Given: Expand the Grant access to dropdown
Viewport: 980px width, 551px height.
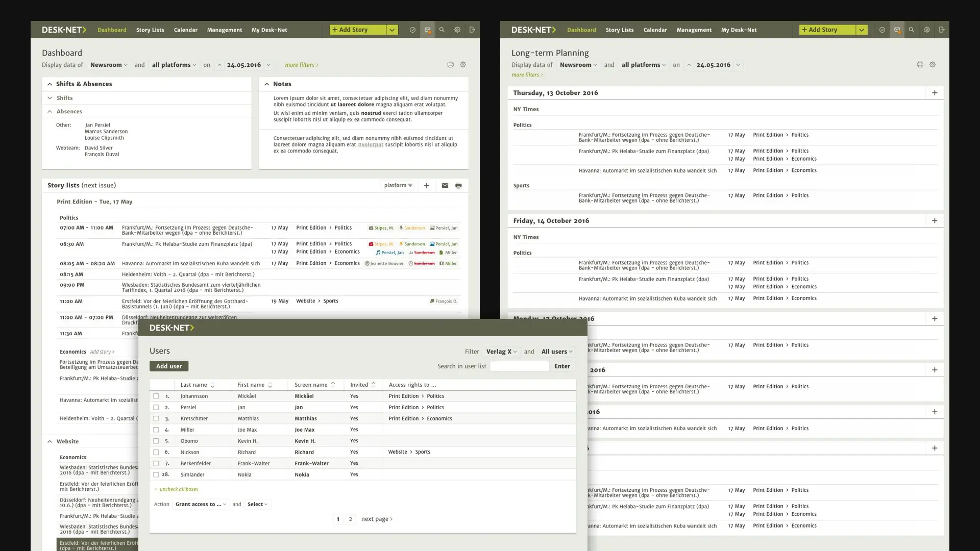Looking at the screenshot, I should [x=201, y=505].
